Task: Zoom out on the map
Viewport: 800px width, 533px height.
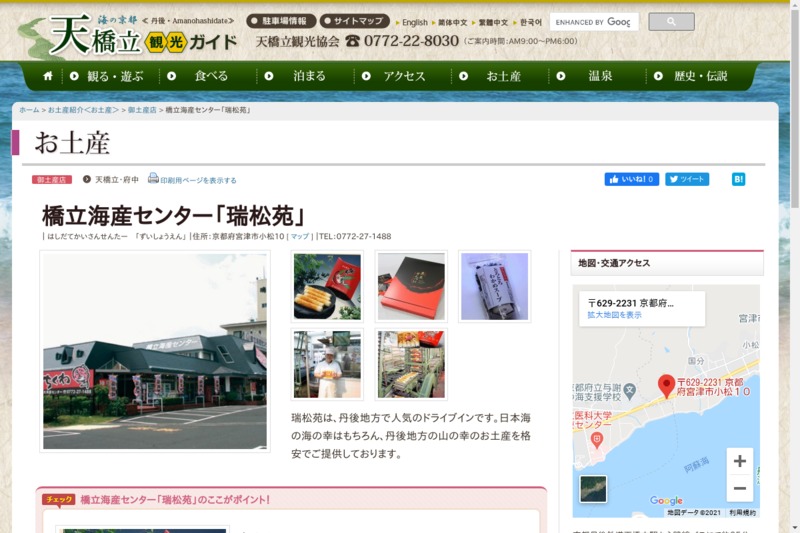Action: (739, 489)
